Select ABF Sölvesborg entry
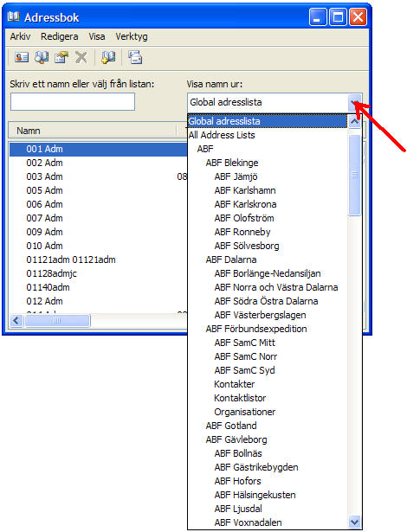 pos(268,246)
